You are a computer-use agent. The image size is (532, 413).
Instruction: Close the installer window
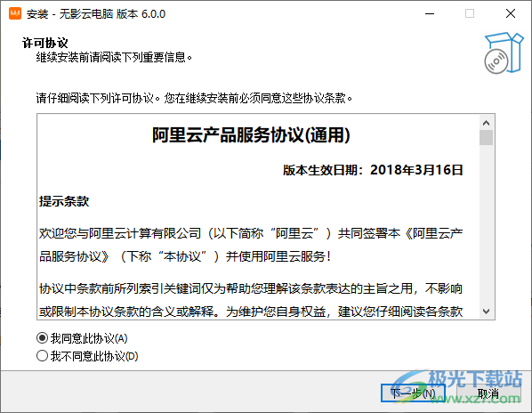(x=511, y=13)
